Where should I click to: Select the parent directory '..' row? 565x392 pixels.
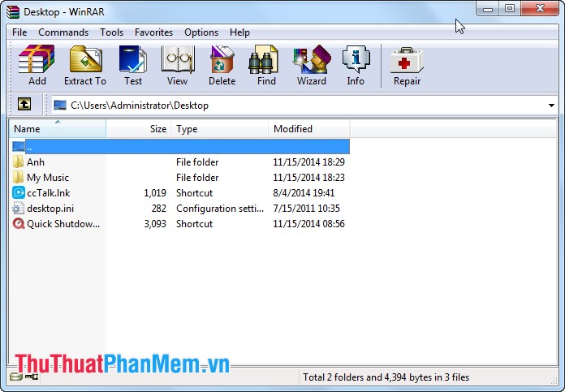(180, 147)
